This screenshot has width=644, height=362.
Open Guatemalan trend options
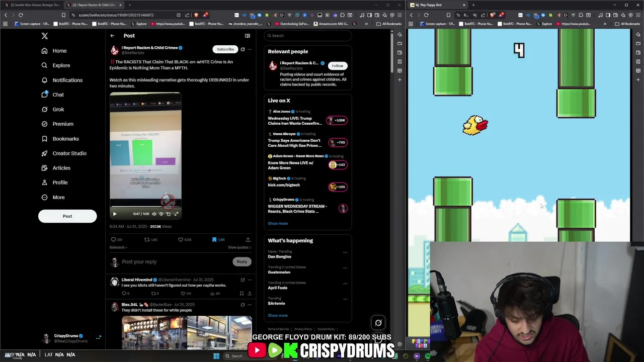(345, 267)
